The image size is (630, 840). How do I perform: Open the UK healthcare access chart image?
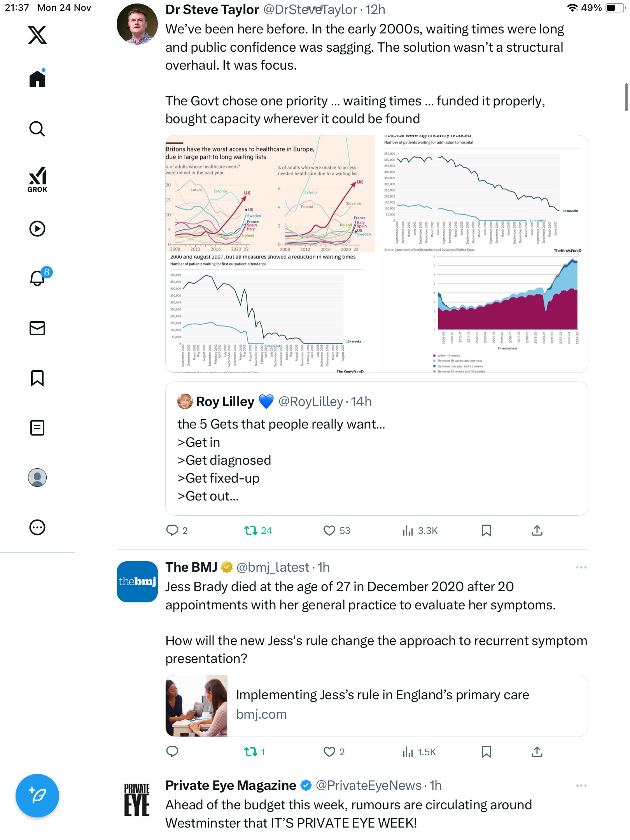(x=270, y=194)
